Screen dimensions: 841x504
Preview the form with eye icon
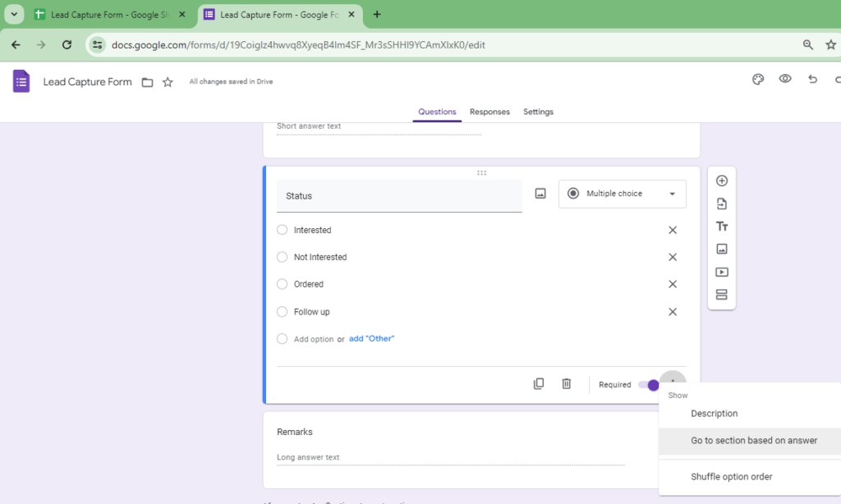(785, 79)
